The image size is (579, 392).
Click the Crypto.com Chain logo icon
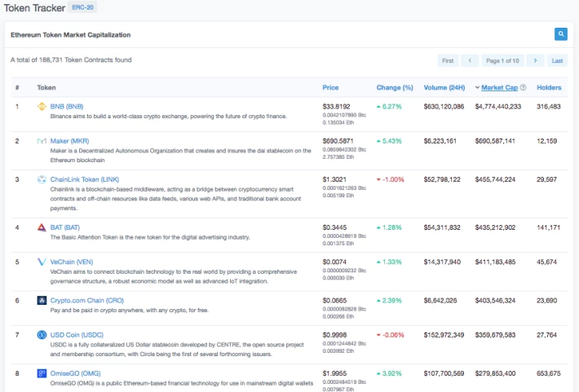point(42,301)
